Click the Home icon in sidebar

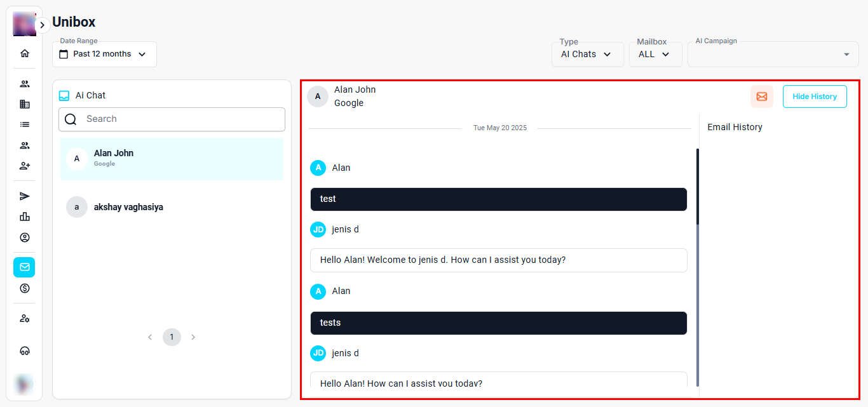tap(25, 53)
